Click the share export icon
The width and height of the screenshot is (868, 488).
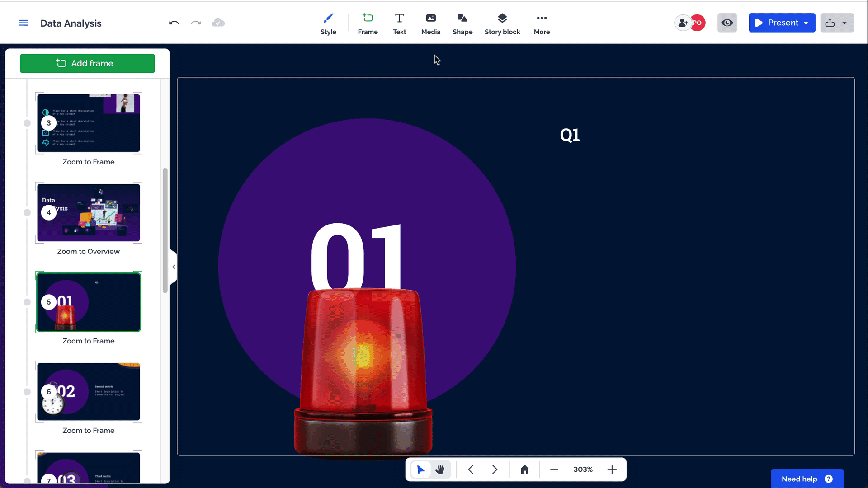click(x=830, y=23)
